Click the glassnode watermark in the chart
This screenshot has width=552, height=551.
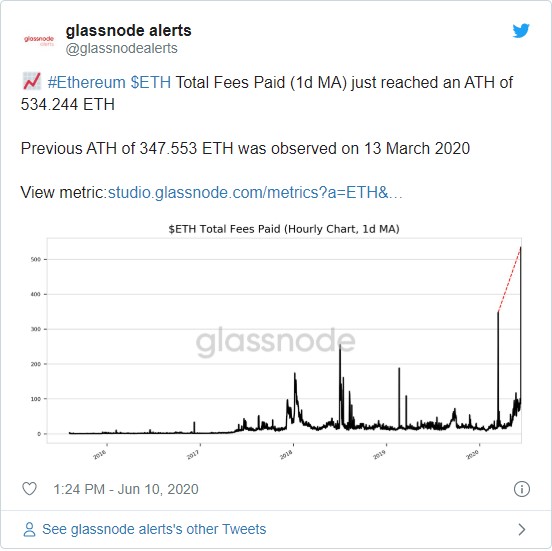tap(275, 342)
